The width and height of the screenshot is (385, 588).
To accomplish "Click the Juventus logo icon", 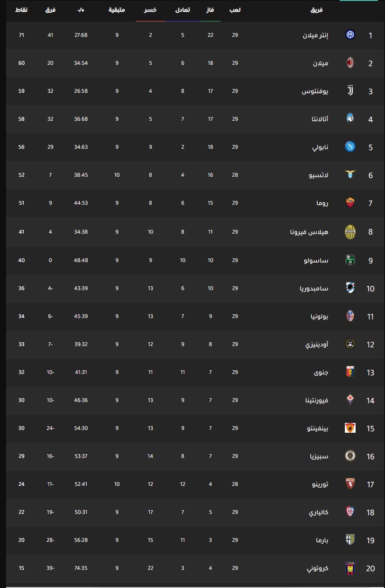I will 350,91.
